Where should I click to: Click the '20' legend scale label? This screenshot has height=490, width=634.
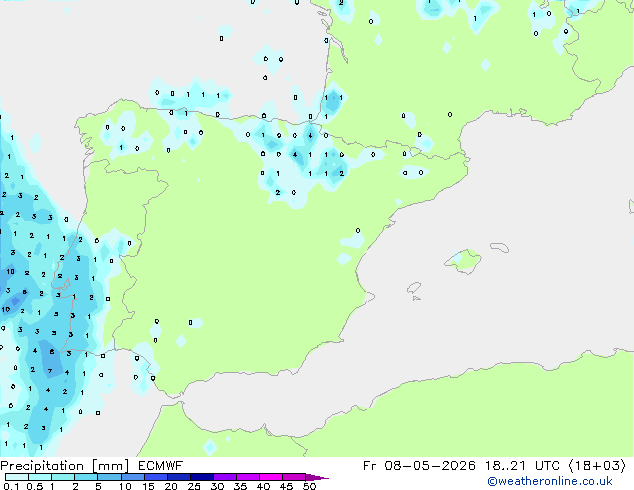tap(171, 486)
